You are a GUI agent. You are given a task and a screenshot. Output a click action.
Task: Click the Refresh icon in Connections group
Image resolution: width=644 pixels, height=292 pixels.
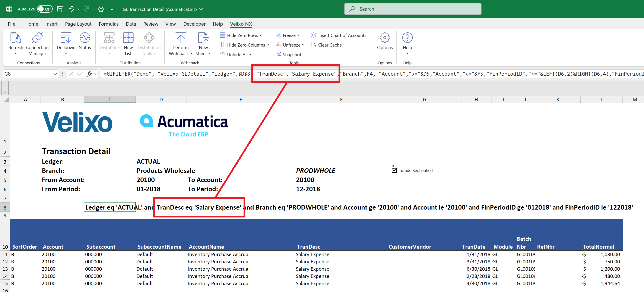pyautogui.click(x=16, y=38)
